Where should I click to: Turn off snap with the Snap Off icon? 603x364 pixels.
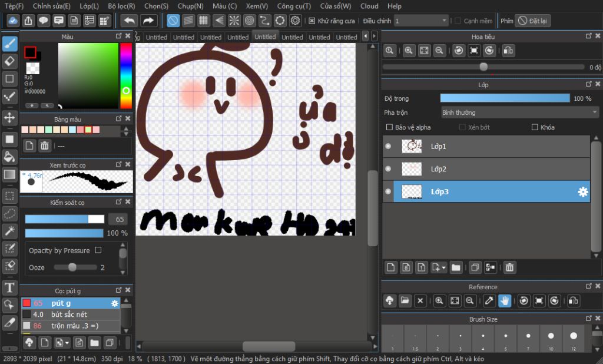coord(173,21)
